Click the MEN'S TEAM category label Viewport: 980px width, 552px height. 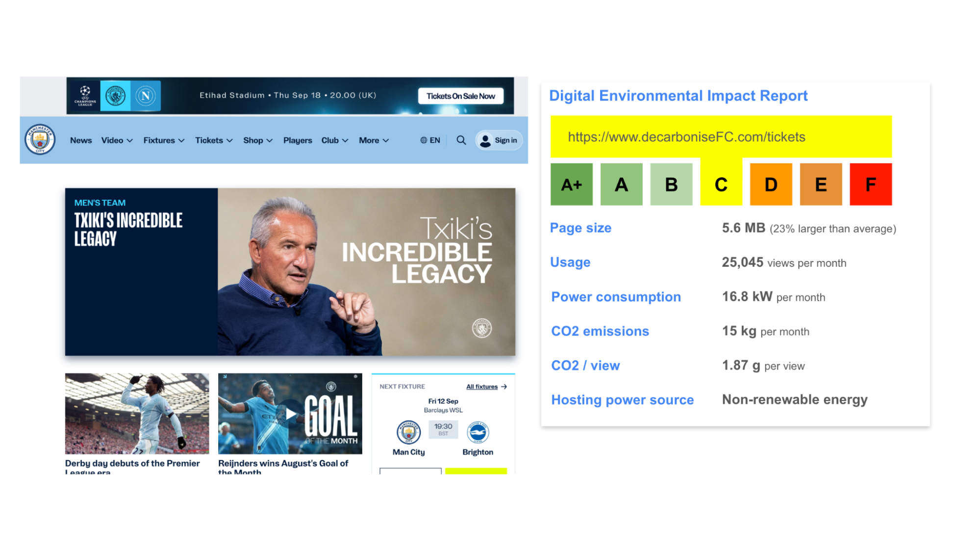click(100, 203)
